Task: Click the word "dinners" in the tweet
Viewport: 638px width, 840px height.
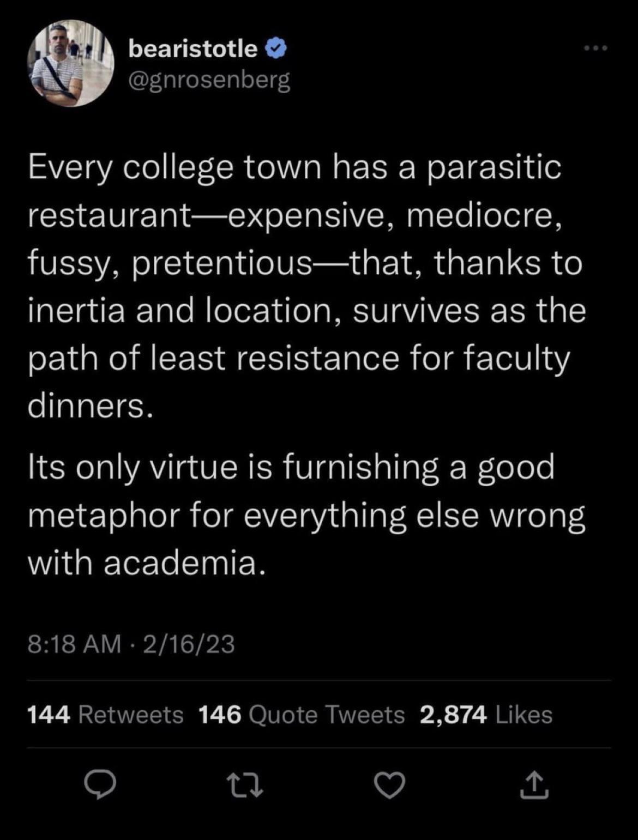Action: point(86,406)
